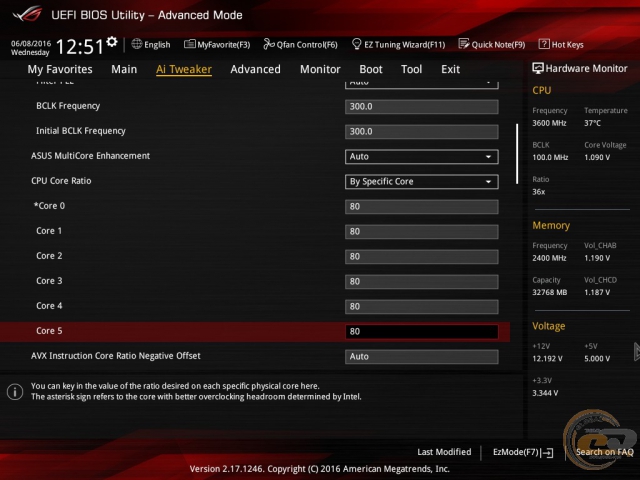
Task: Click the 06/08/2016 Wednesday date
Action: [31, 48]
